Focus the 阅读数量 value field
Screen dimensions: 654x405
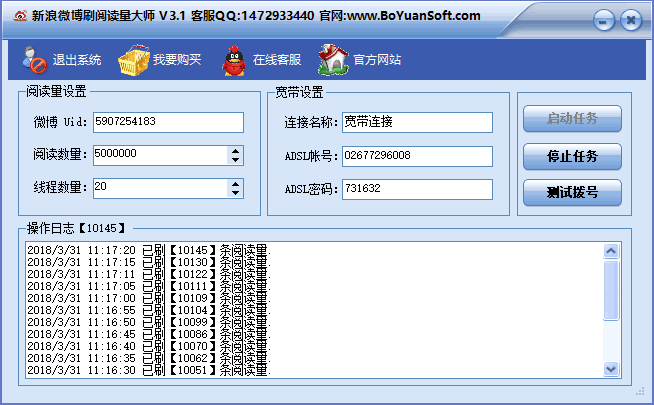(x=161, y=155)
